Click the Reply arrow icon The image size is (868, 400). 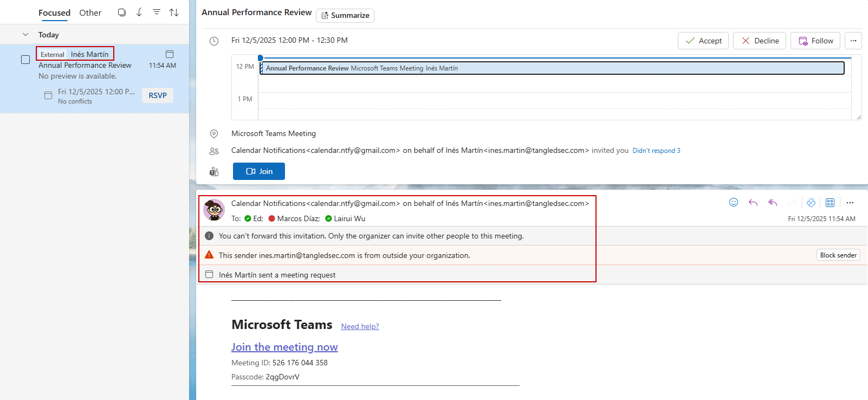753,203
